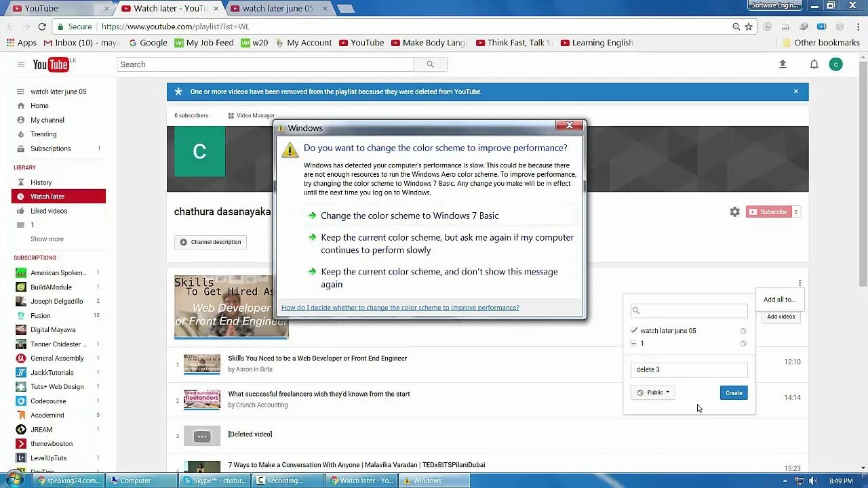Click the playlist search field in popup
The image size is (868, 488).
click(x=689, y=310)
